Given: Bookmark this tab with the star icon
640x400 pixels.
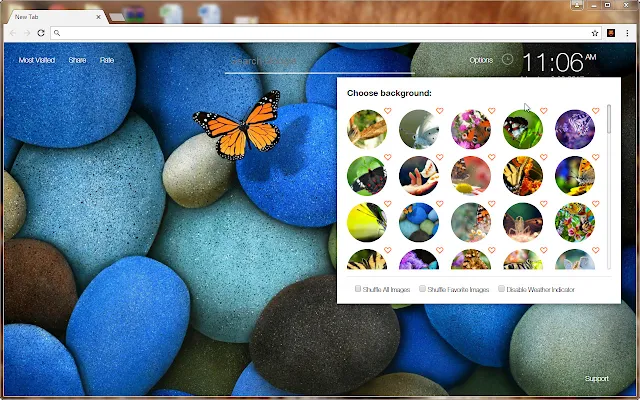Looking at the screenshot, I should pyautogui.click(x=595, y=33).
